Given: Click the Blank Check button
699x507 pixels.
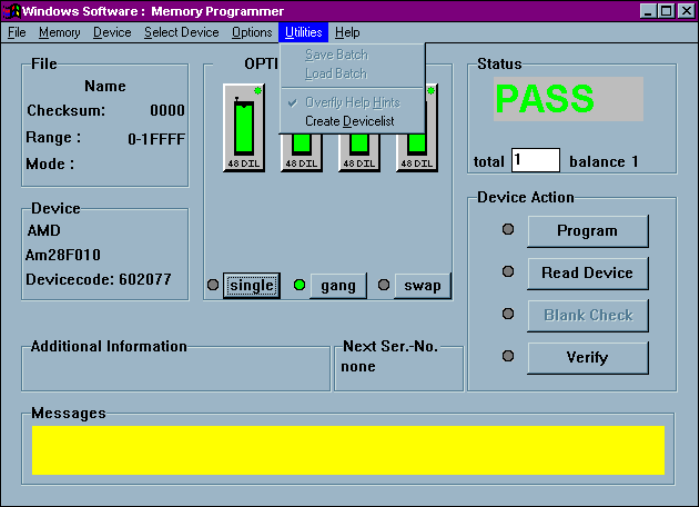Looking at the screenshot, I should [588, 315].
